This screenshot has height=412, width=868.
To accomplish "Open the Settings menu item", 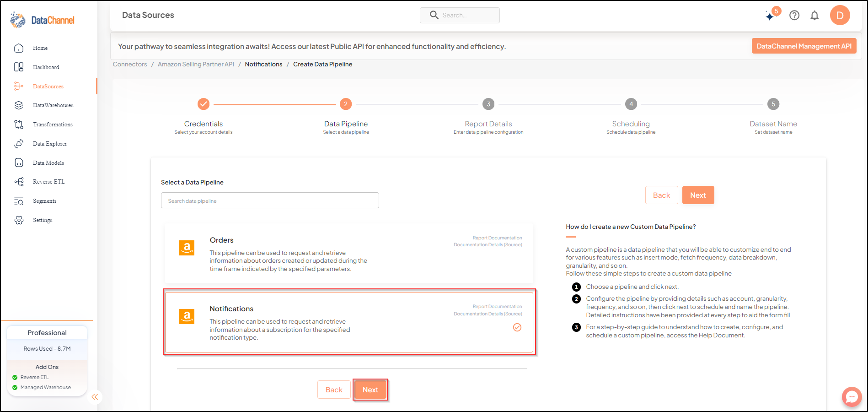I will (x=43, y=220).
